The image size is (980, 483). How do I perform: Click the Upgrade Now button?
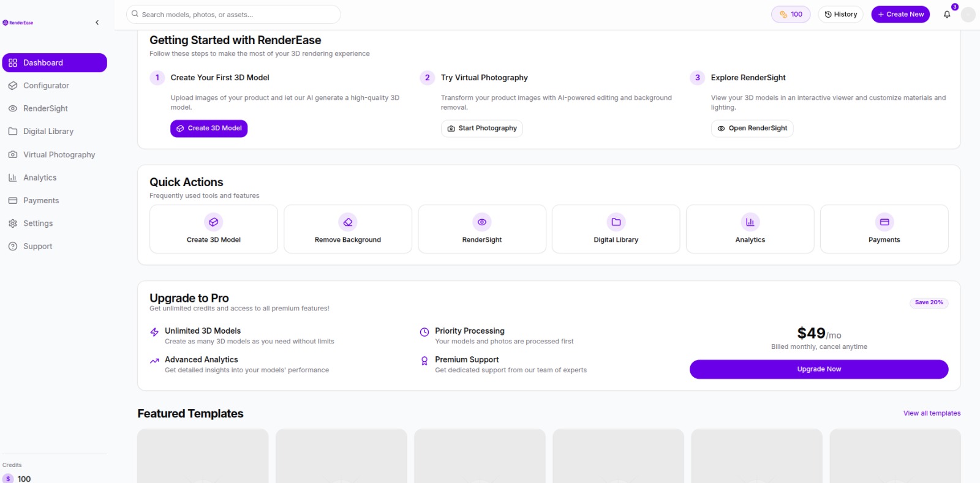click(819, 369)
